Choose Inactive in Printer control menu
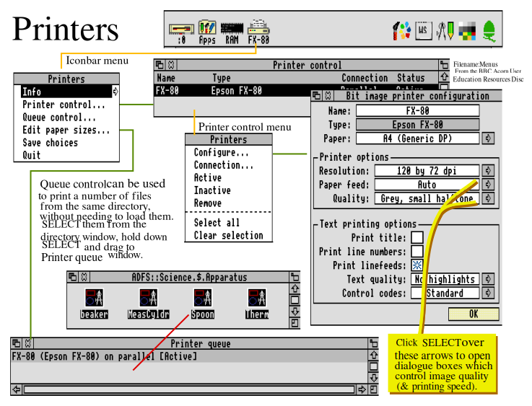Viewport: 532px width, 406px height. coord(229,190)
